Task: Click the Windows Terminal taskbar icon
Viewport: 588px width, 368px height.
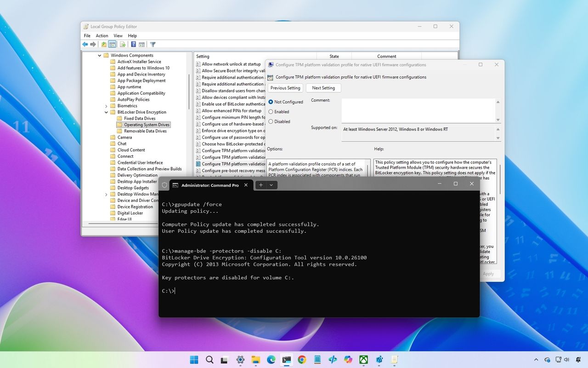Action: [x=286, y=360]
